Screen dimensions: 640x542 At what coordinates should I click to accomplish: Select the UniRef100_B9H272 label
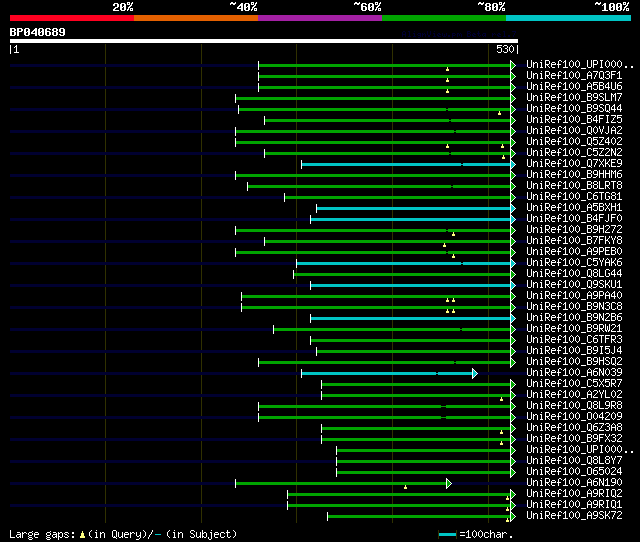(x=574, y=230)
